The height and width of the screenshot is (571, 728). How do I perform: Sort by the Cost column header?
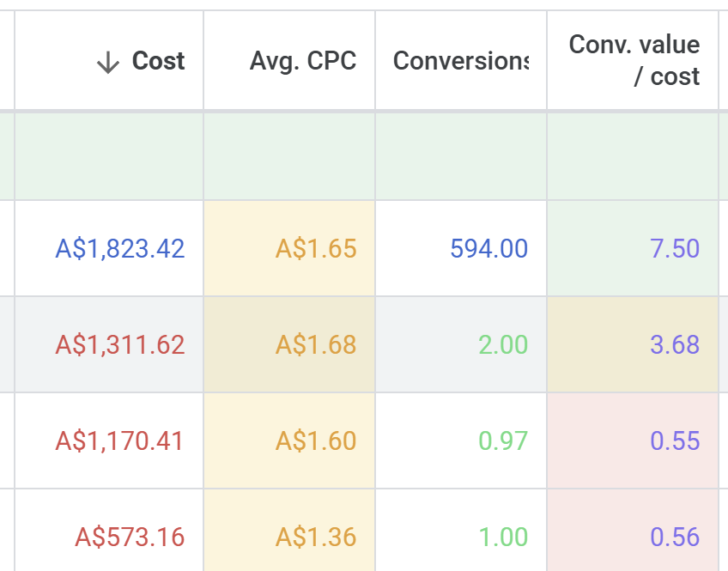click(x=158, y=61)
